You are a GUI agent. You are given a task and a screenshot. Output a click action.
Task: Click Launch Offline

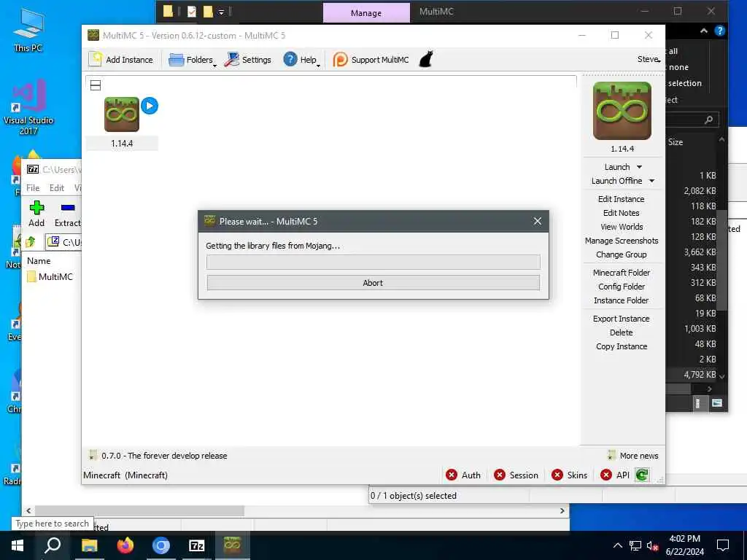click(x=616, y=181)
